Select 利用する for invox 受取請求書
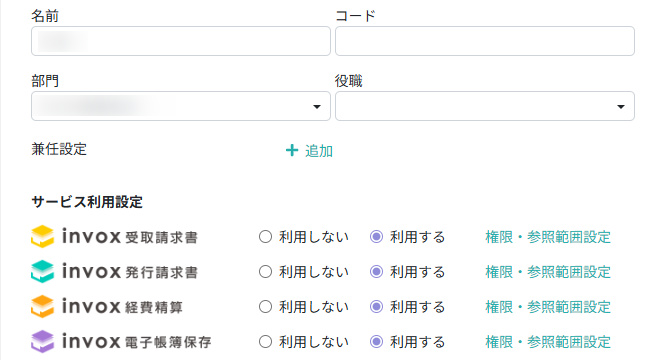The height and width of the screenshot is (360, 661). [x=376, y=237]
